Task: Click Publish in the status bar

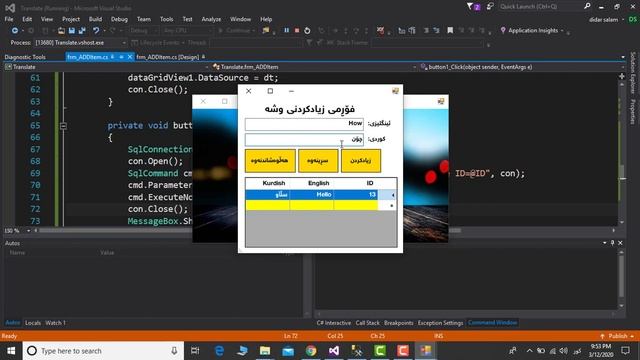Action: [x=617, y=336]
